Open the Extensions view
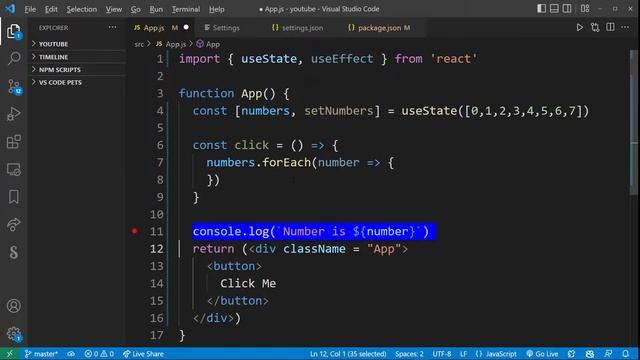The image size is (640, 360). coord(13,142)
